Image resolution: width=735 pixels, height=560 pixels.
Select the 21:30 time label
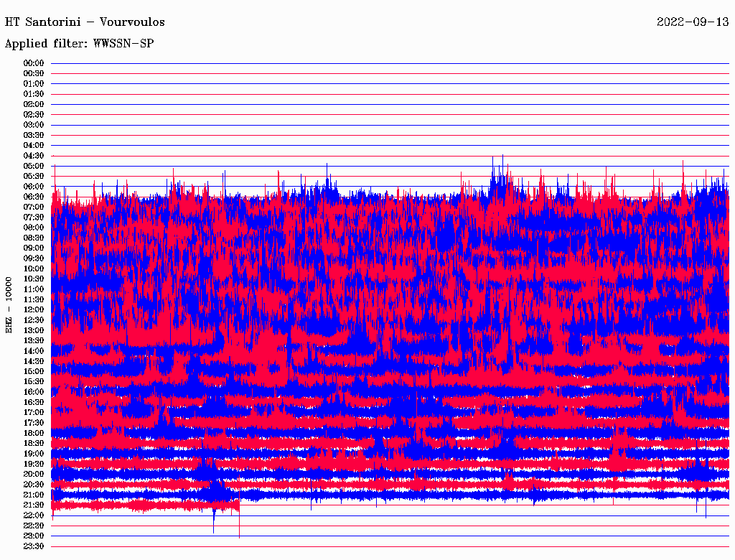tap(34, 505)
